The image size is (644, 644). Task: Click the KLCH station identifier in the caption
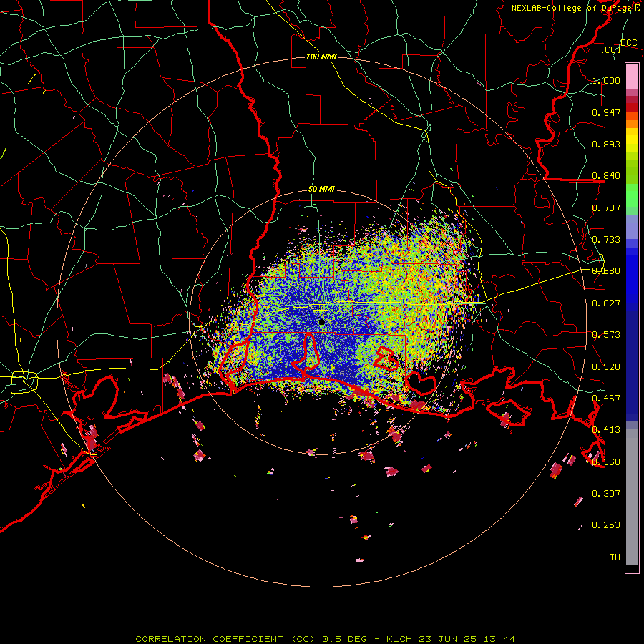tap(399, 639)
